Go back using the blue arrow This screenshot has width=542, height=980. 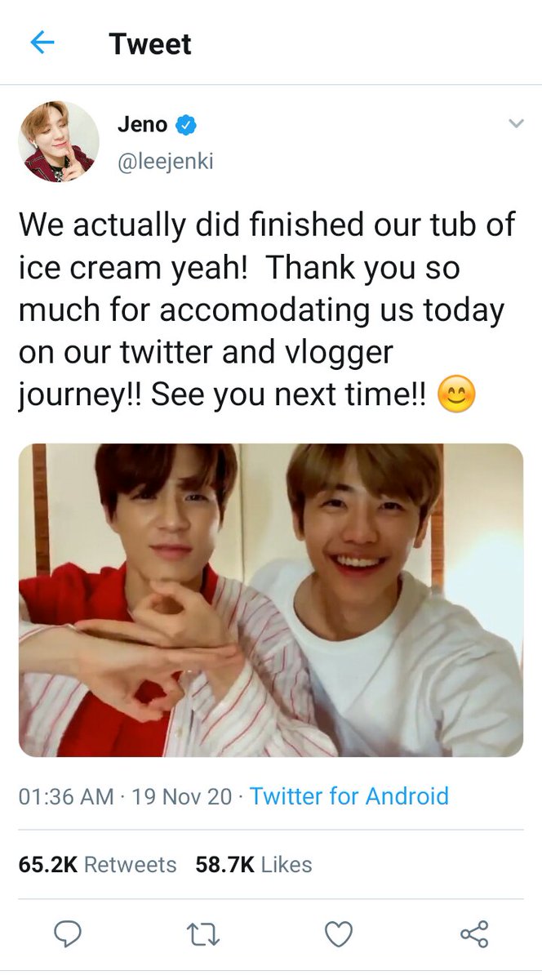pyautogui.click(x=42, y=42)
